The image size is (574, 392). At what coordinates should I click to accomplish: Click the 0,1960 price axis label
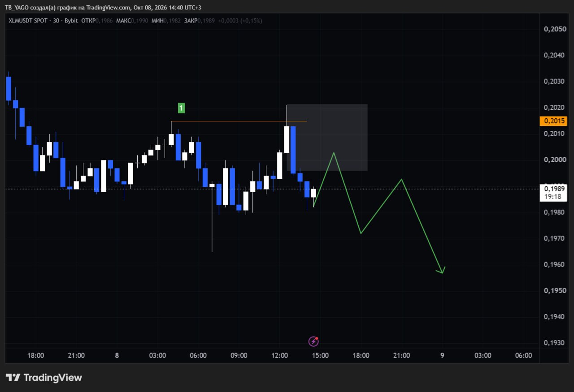(554, 264)
